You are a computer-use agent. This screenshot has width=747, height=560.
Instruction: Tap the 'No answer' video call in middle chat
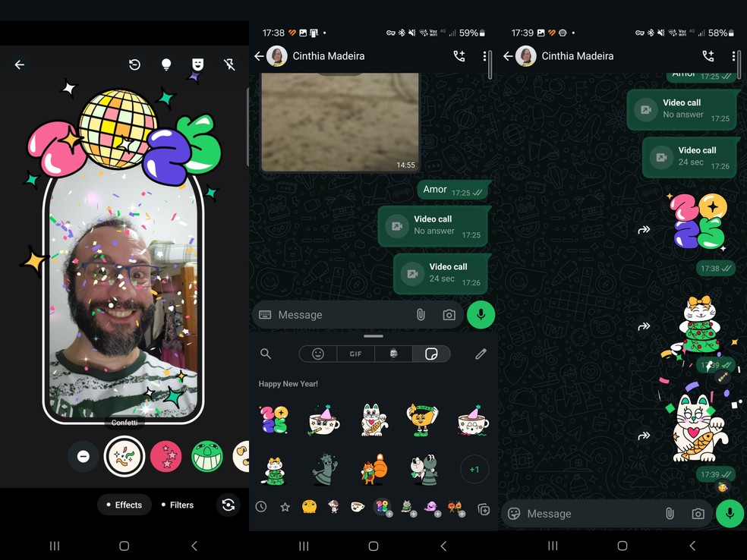click(x=433, y=225)
